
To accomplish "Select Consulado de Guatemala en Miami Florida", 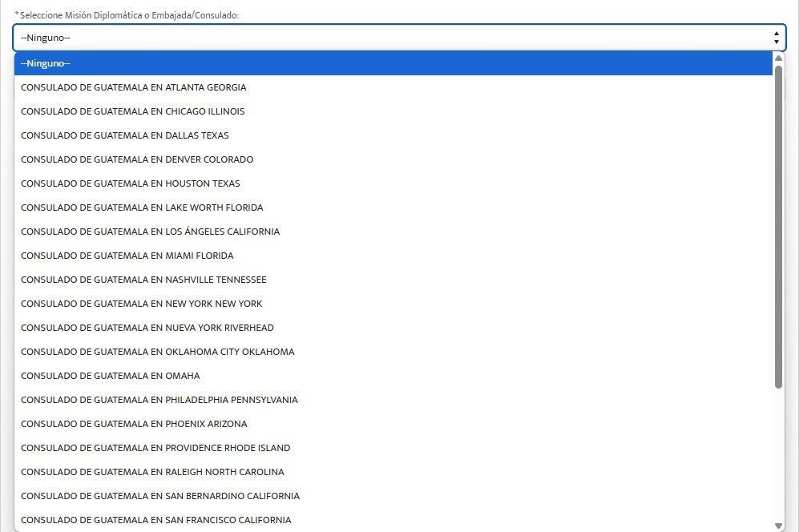I will coord(393,256).
